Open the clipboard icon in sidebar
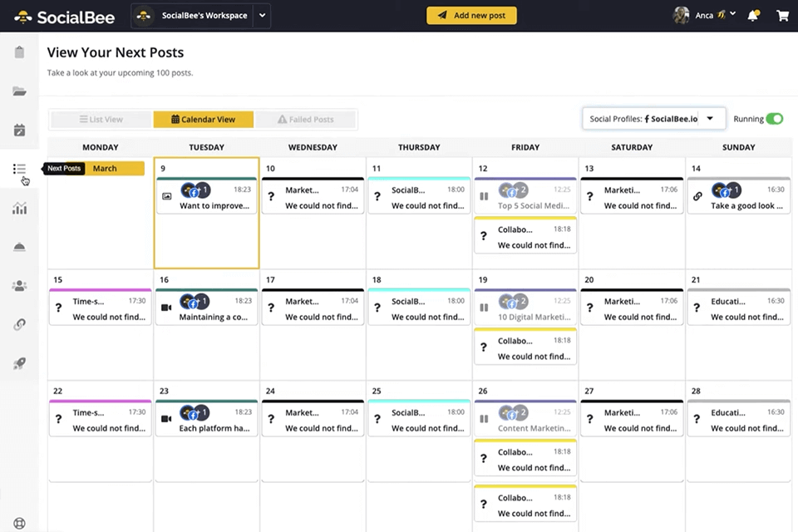This screenshot has height=532, width=798. [19, 52]
